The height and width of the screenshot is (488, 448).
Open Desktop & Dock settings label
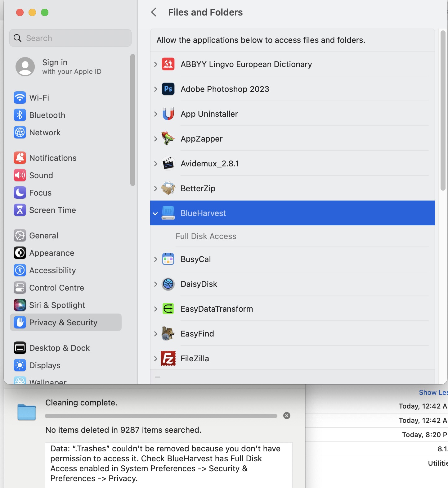[x=59, y=348]
